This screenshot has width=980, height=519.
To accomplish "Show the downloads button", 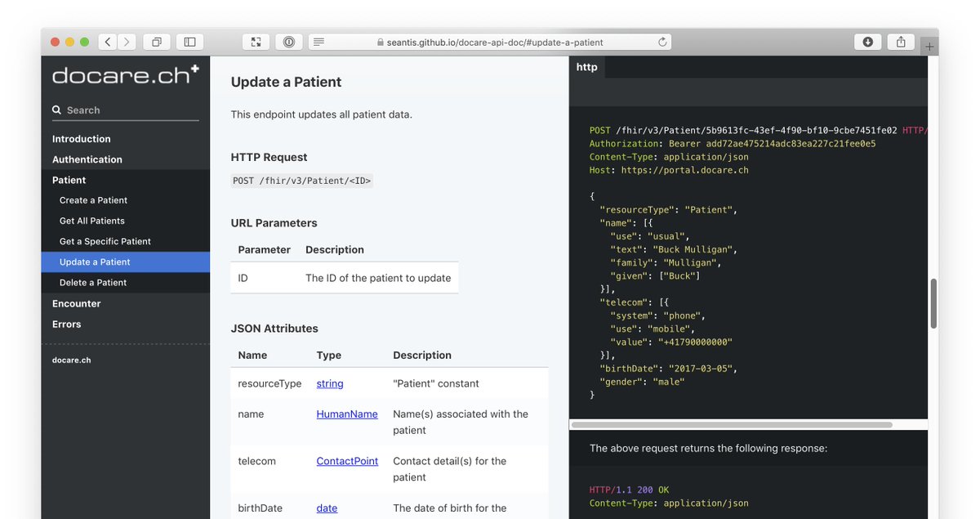I will pyautogui.click(x=867, y=42).
